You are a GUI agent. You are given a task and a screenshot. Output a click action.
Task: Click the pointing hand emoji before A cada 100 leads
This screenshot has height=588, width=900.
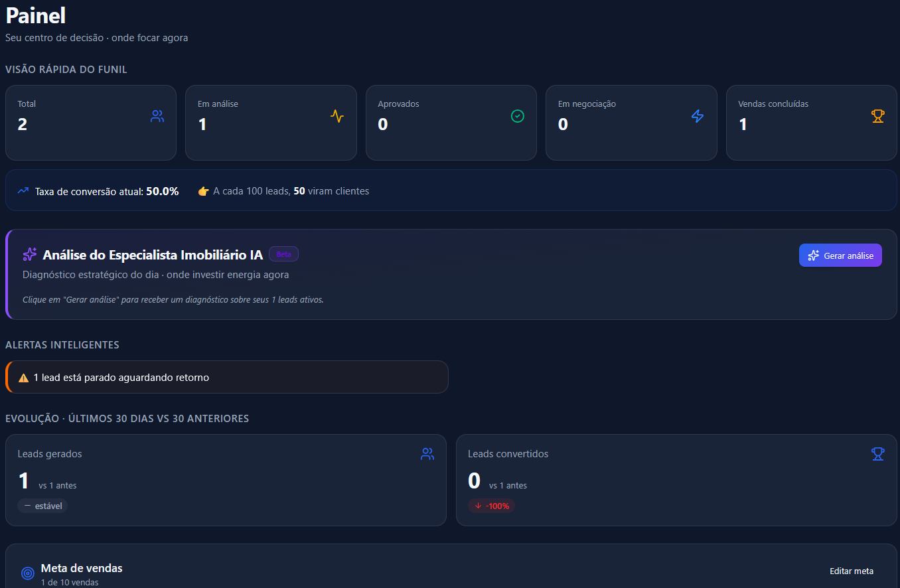(204, 191)
